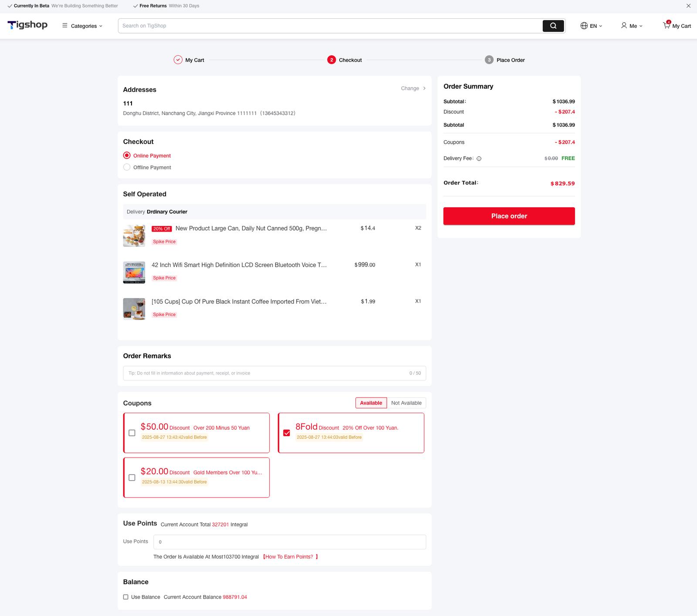
Task: Click the Tigshop logo
Action: (27, 25)
